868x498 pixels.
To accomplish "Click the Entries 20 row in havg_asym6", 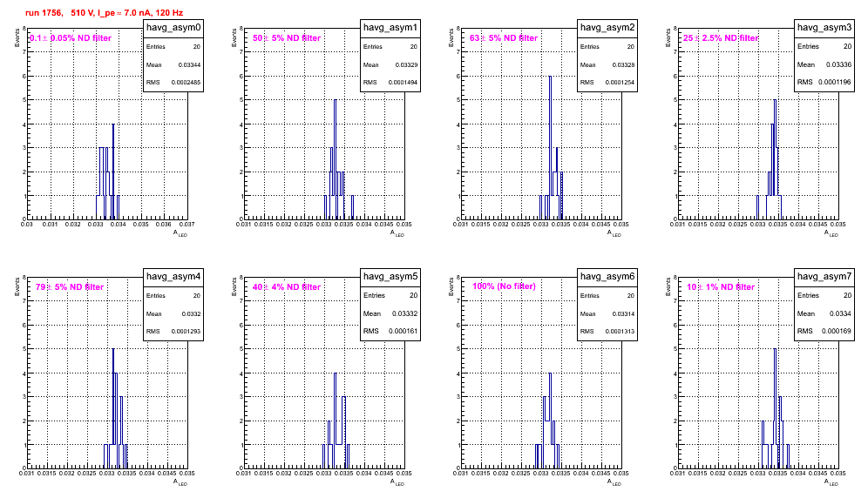I will coord(607,296).
